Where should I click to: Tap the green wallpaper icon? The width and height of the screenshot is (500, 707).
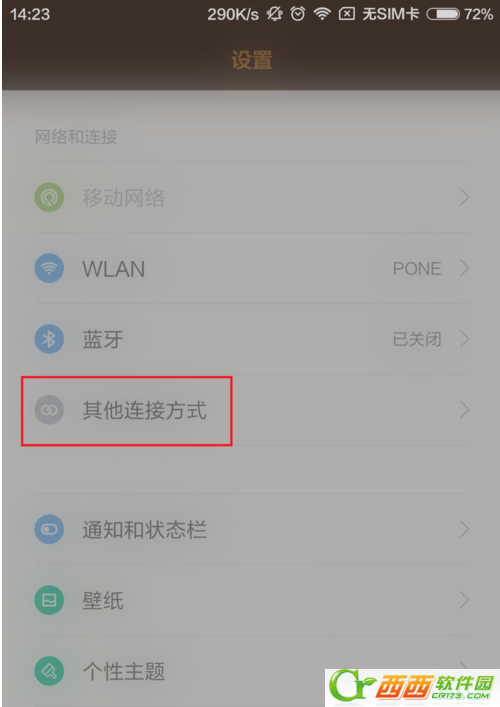tap(49, 600)
